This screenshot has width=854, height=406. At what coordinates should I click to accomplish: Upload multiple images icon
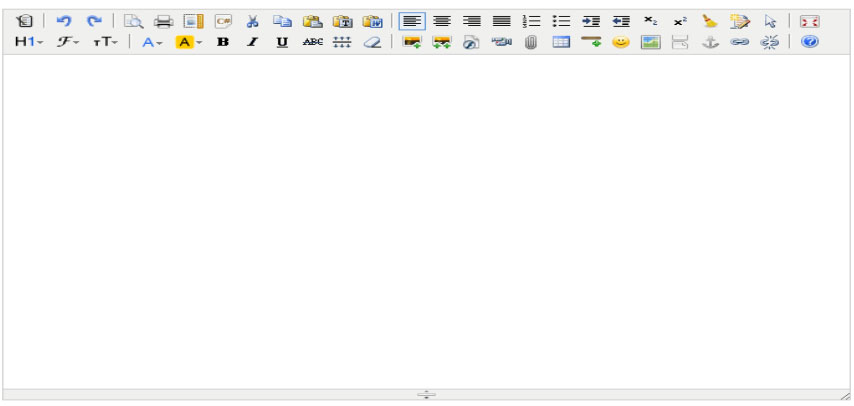point(442,42)
